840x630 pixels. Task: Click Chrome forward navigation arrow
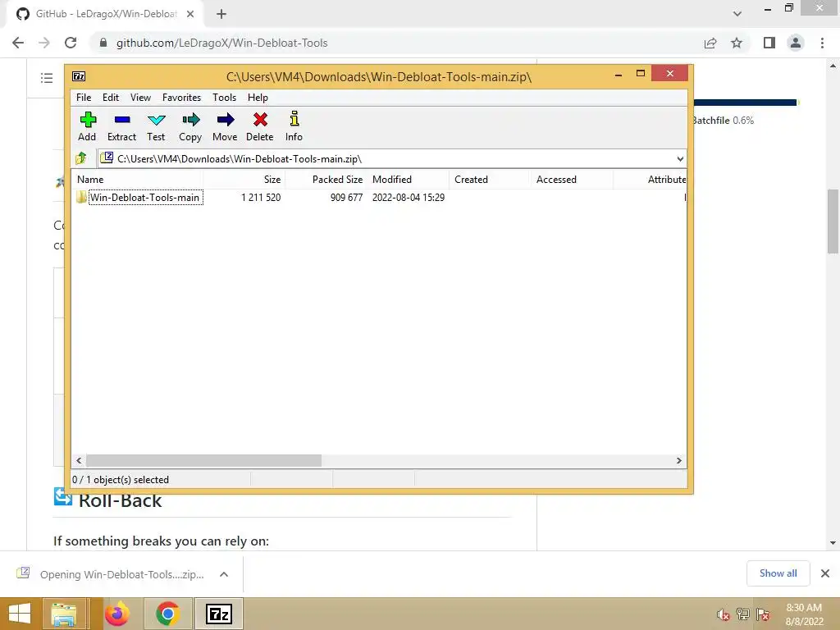click(44, 43)
